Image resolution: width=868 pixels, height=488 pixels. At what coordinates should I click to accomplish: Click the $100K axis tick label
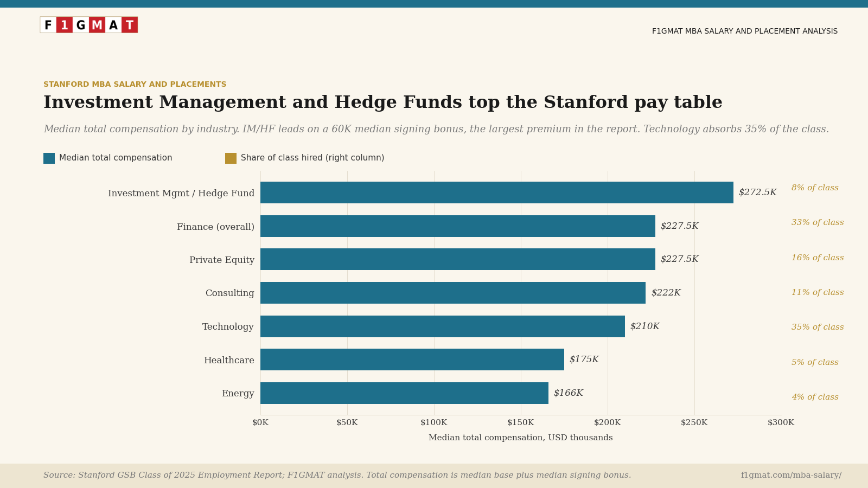(x=434, y=423)
